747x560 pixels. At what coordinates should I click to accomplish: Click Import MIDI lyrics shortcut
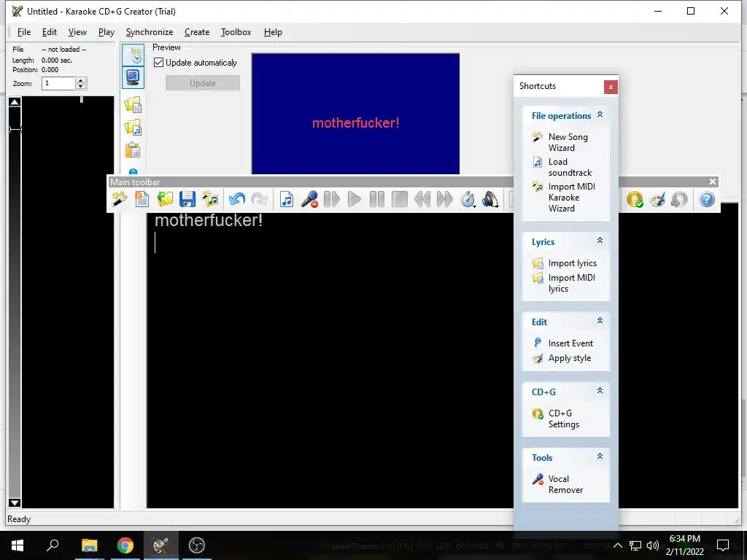(x=564, y=283)
